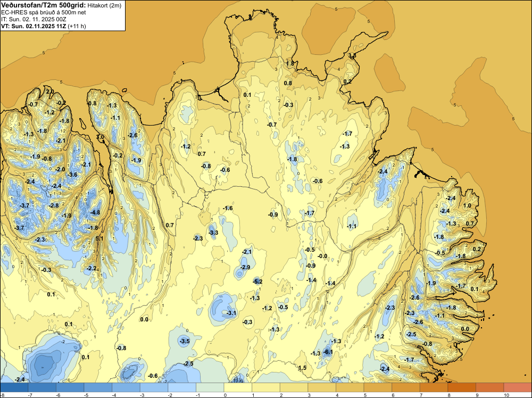The image size is (532, 398).
Task: Click the -5.2 temperature value
Action: click(257, 281)
